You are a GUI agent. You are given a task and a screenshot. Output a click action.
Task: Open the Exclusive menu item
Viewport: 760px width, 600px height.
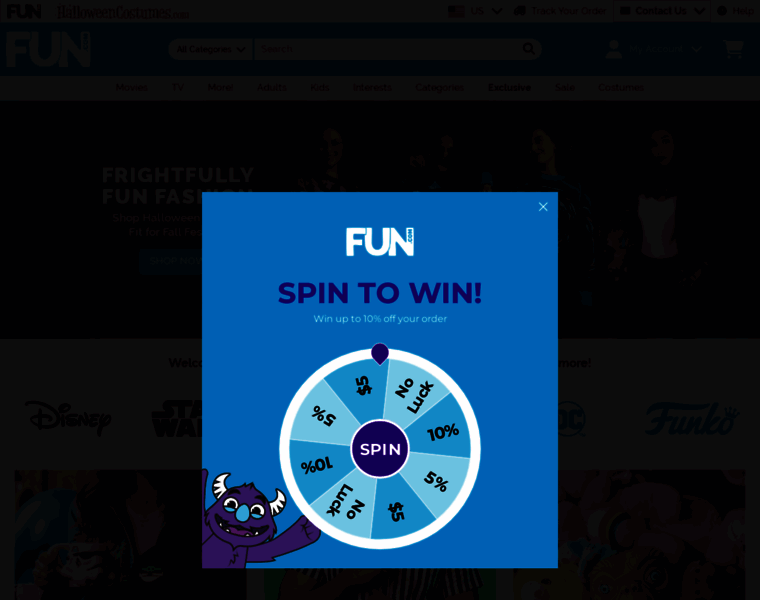509,87
